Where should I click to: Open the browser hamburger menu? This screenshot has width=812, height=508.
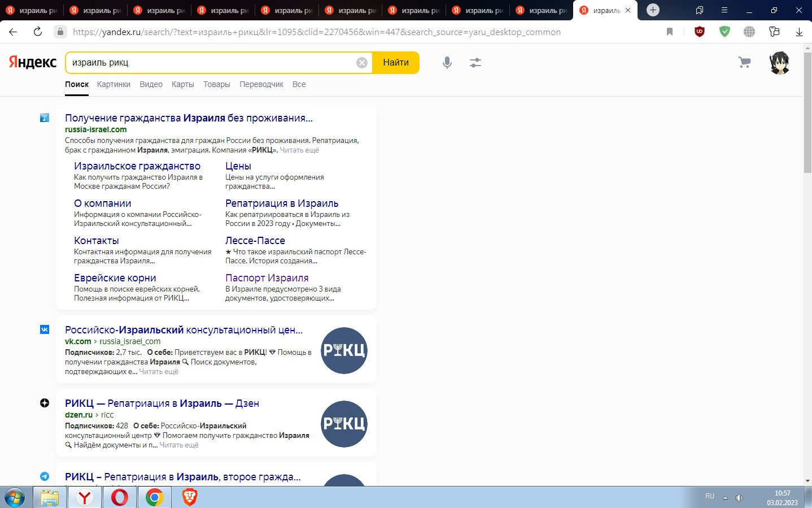coord(724,10)
